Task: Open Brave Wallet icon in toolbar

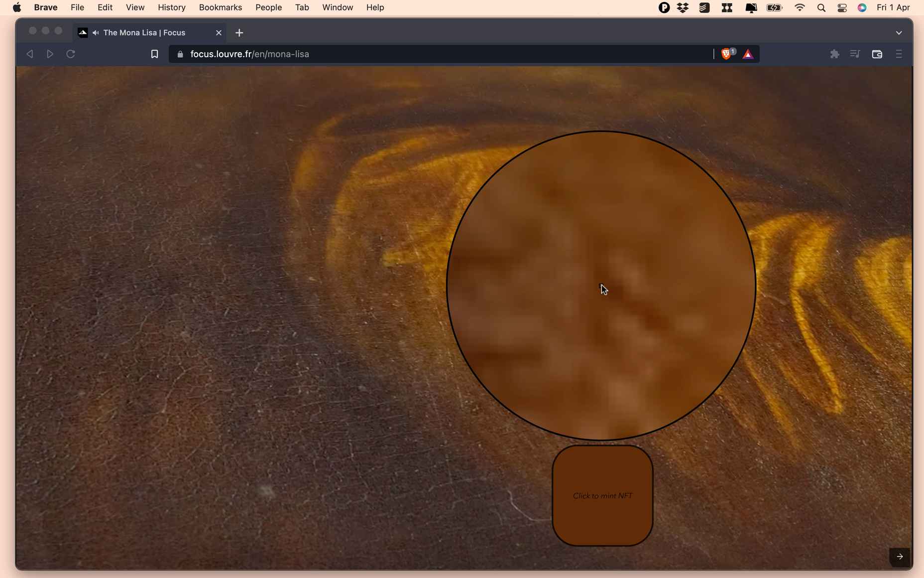Action: coord(877,54)
